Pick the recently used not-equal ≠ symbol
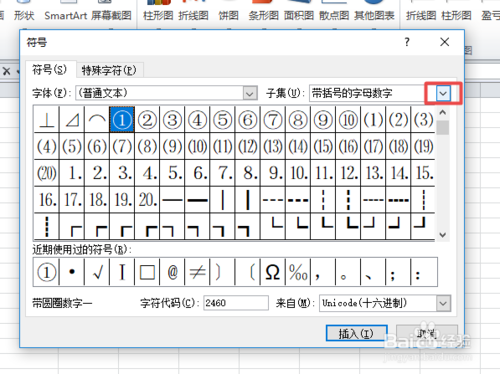The image size is (500, 374). 197,272
